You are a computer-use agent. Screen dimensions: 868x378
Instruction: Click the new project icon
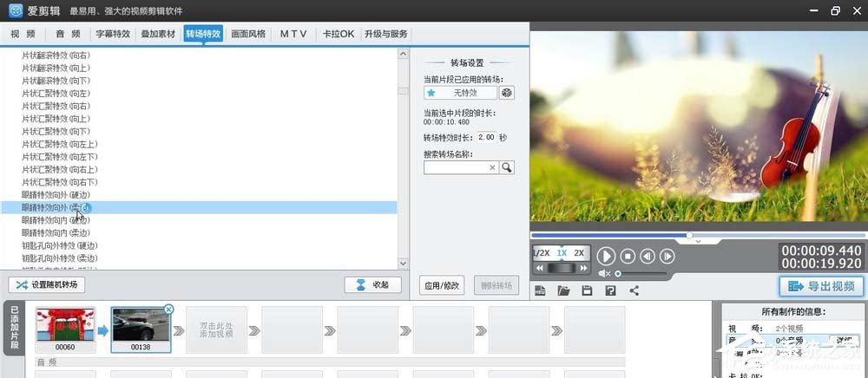[x=540, y=290]
